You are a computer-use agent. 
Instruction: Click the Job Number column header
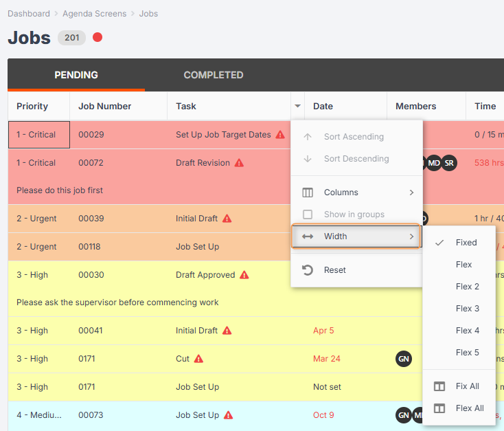(x=118, y=106)
